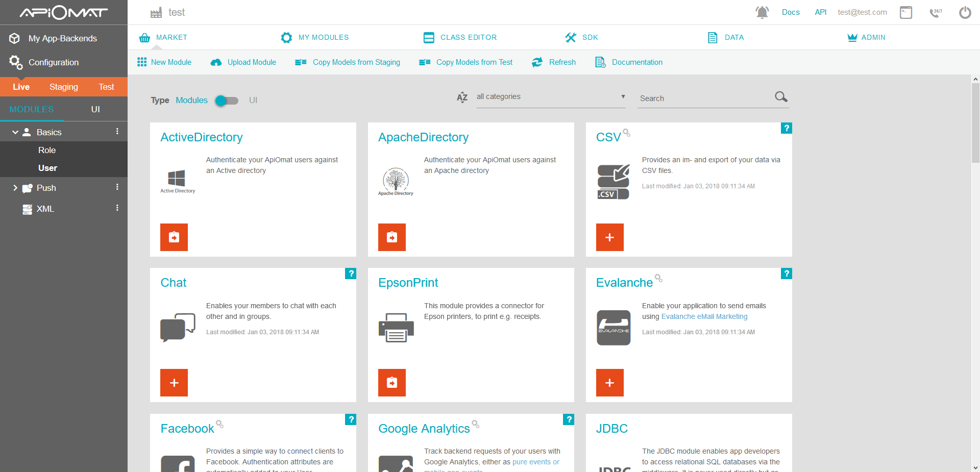Screen dimensions: 980x472
Task: Switch sidebar to the UI tab
Action: click(95, 109)
